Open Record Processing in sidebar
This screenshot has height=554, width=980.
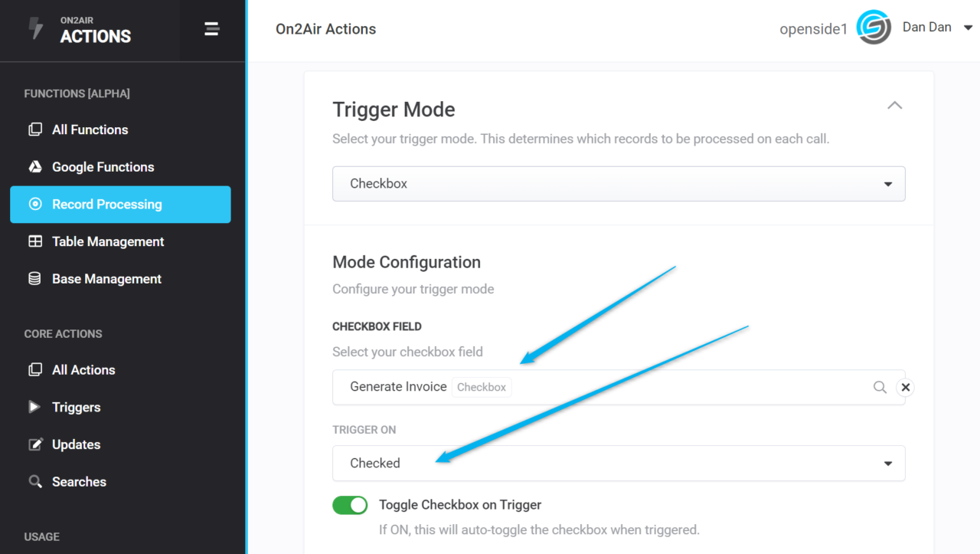pyautogui.click(x=120, y=205)
